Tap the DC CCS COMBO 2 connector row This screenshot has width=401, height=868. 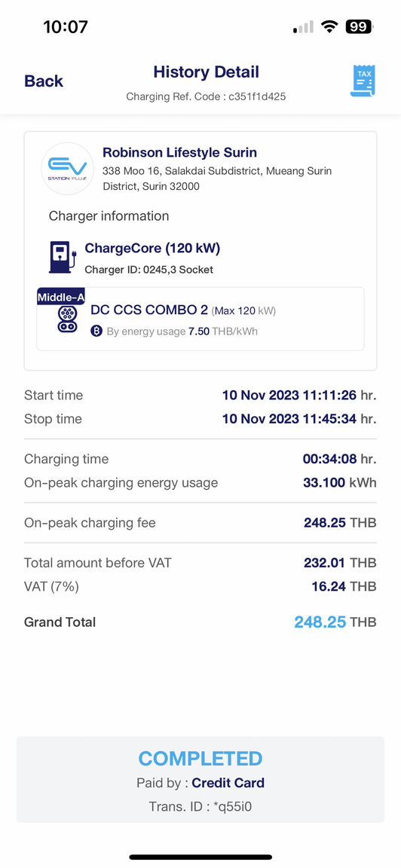[200, 319]
